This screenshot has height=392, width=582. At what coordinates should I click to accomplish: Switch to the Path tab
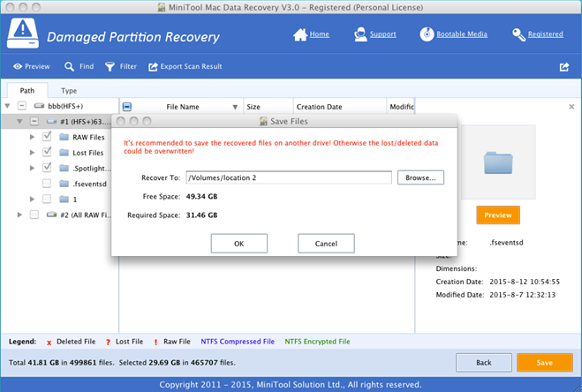point(27,91)
